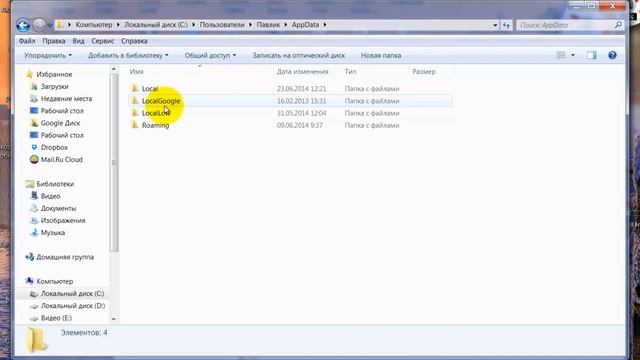This screenshot has height=360, width=640.
Task: Click the Roaming folder name
Action: [156, 125]
